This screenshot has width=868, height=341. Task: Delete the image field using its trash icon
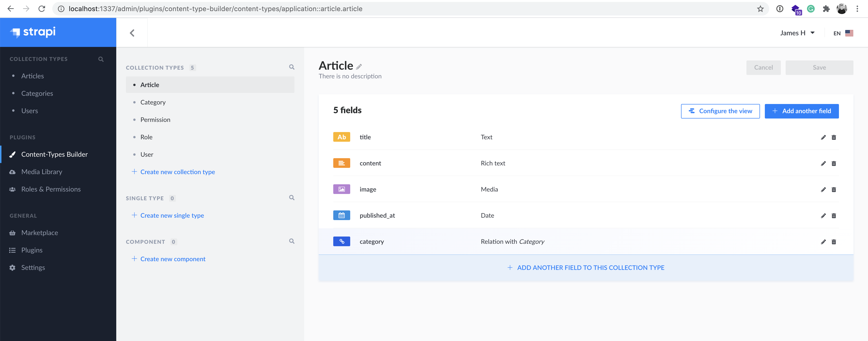point(834,190)
